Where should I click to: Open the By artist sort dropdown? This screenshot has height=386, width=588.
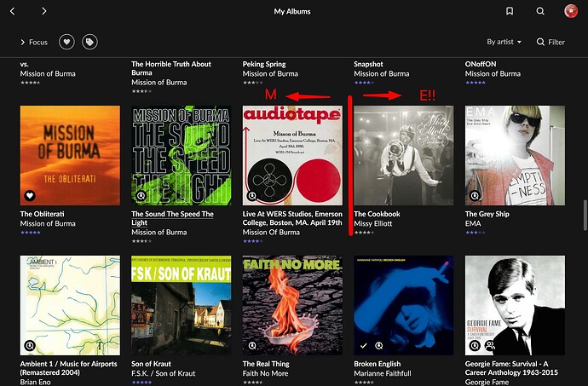click(504, 42)
